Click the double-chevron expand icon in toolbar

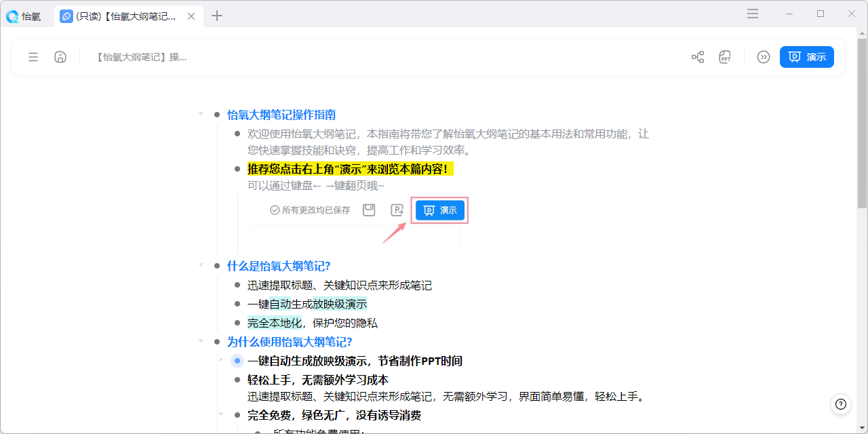(x=764, y=57)
